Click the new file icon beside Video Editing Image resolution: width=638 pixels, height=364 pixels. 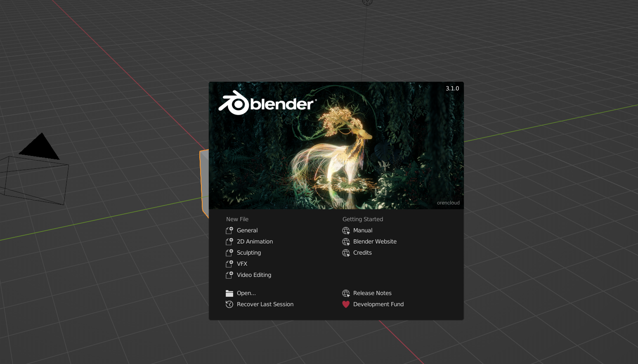point(229,275)
